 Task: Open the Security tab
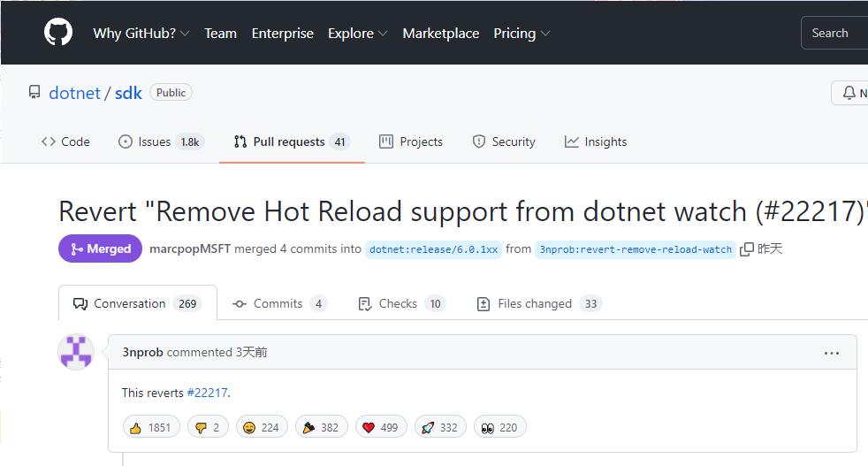tap(504, 141)
